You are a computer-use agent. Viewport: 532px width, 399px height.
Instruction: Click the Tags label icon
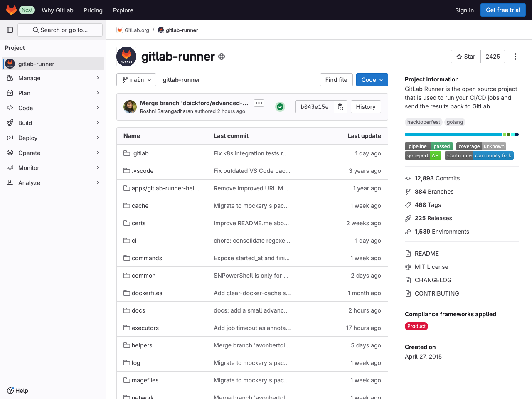click(408, 205)
